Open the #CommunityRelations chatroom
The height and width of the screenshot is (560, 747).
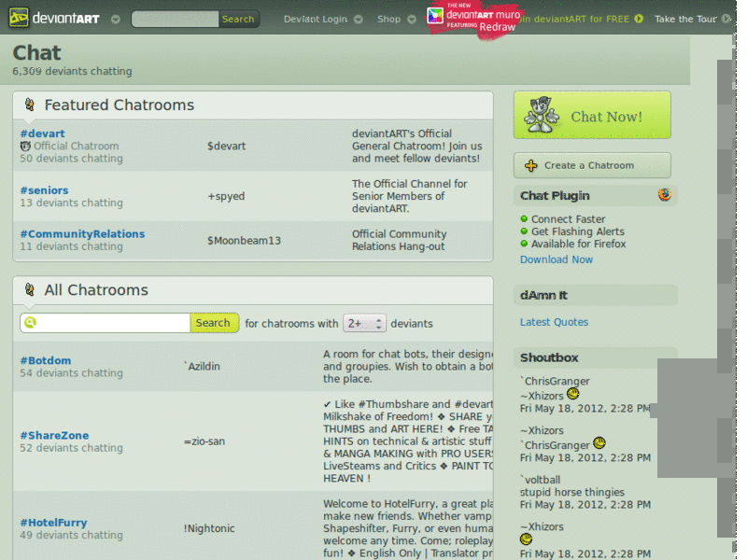pos(82,234)
